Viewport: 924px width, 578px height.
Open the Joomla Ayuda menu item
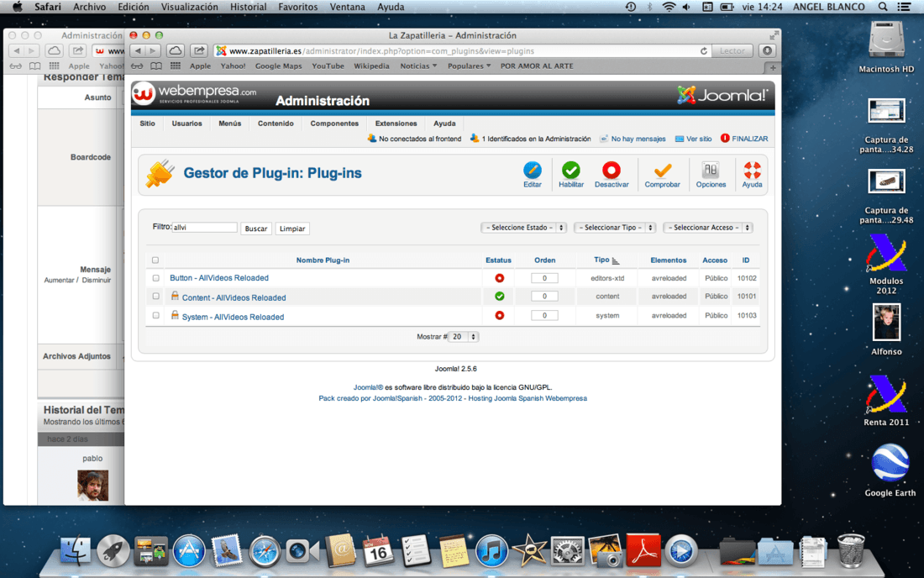444,123
